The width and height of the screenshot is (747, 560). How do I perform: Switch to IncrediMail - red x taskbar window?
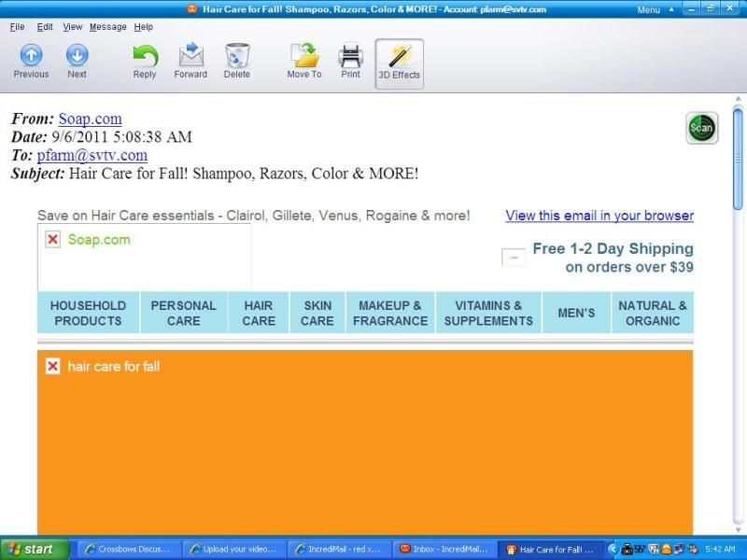[339, 549]
